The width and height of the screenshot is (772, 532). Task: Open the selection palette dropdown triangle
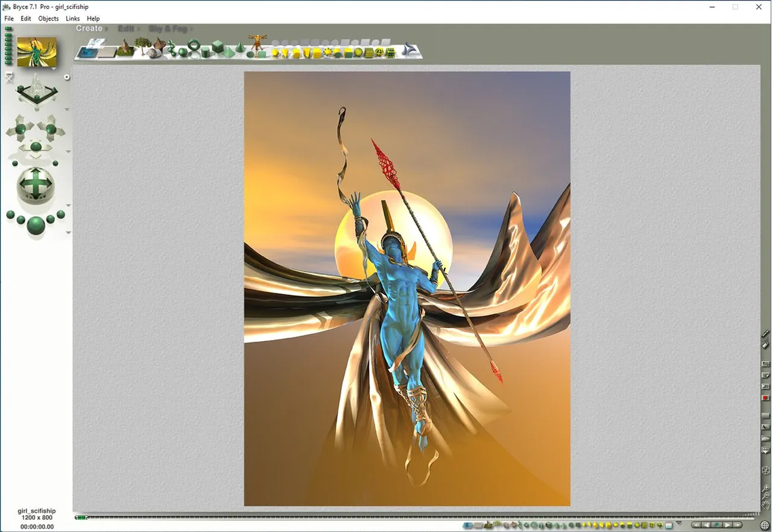pyautogui.click(x=679, y=523)
